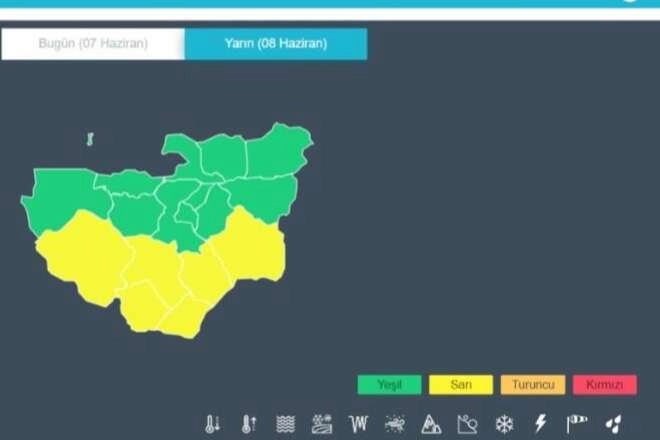Click the Sarı legend color box
The image size is (660, 440).
461,384
